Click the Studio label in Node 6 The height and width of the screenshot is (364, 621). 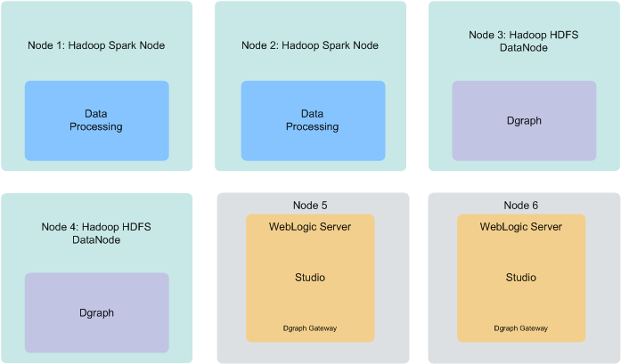click(x=521, y=278)
